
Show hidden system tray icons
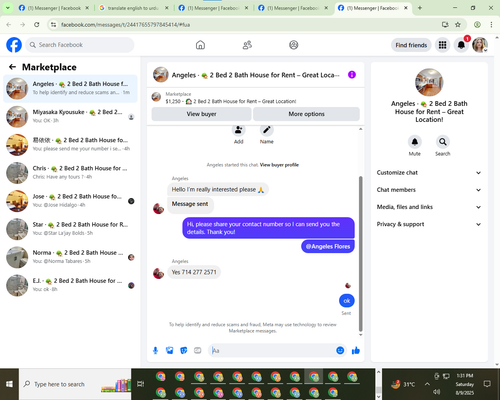click(427, 384)
